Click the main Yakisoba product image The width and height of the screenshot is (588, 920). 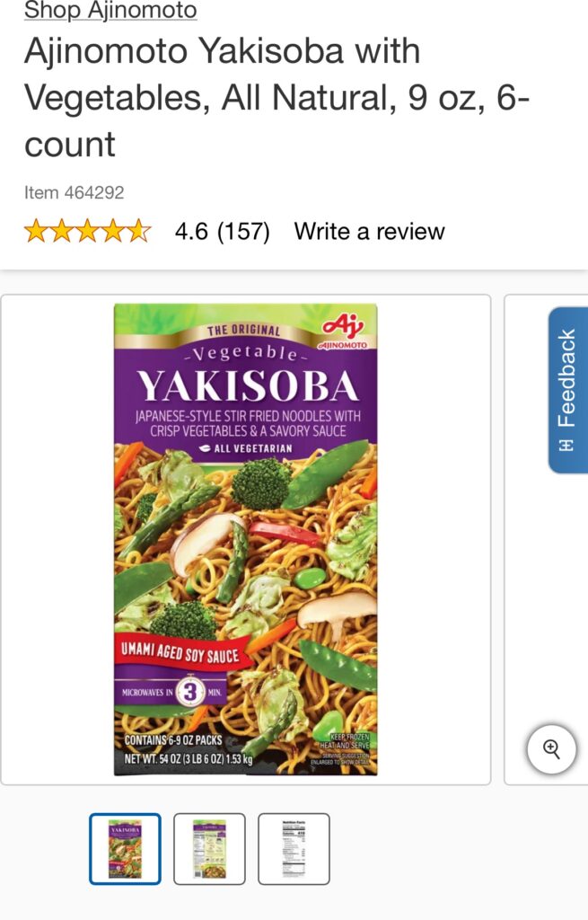[246, 539]
